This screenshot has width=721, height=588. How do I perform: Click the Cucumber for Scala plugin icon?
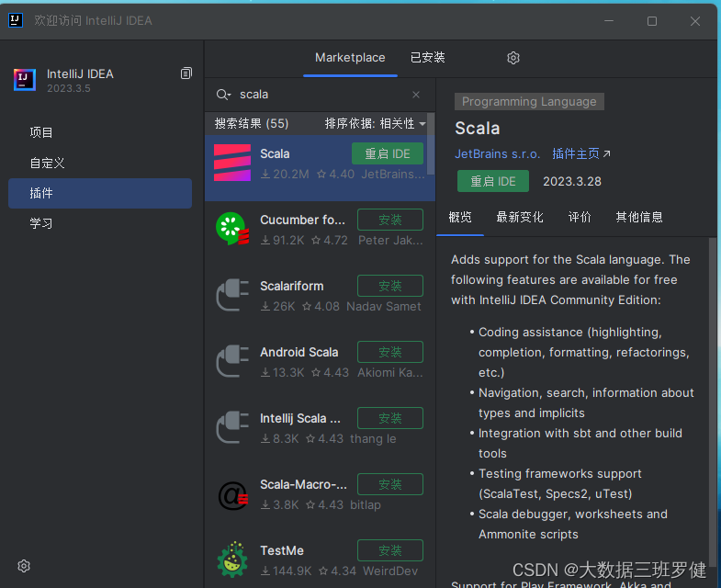pyautogui.click(x=232, y=229)
